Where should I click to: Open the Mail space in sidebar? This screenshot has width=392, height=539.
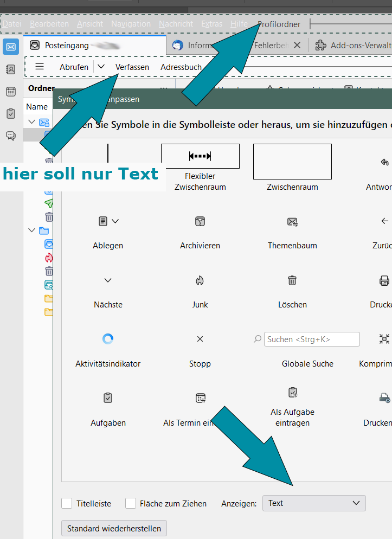(11, 47)
